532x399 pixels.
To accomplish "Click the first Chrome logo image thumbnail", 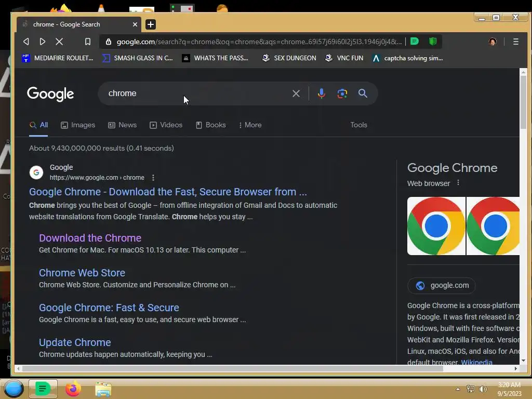I will pos(436,226).
